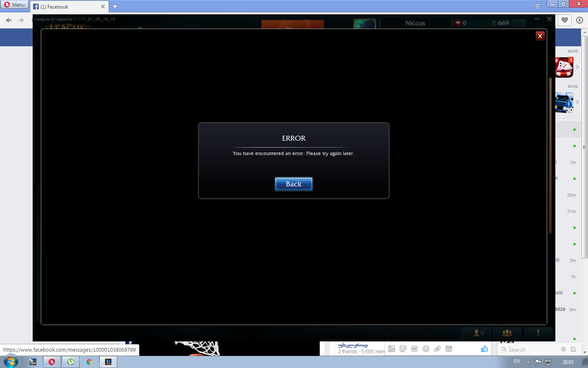Image resolution: width=588 pixels, height=368 pixels.
Task: Click the exclamation alert icon in League client
Action: coord(538,333)
